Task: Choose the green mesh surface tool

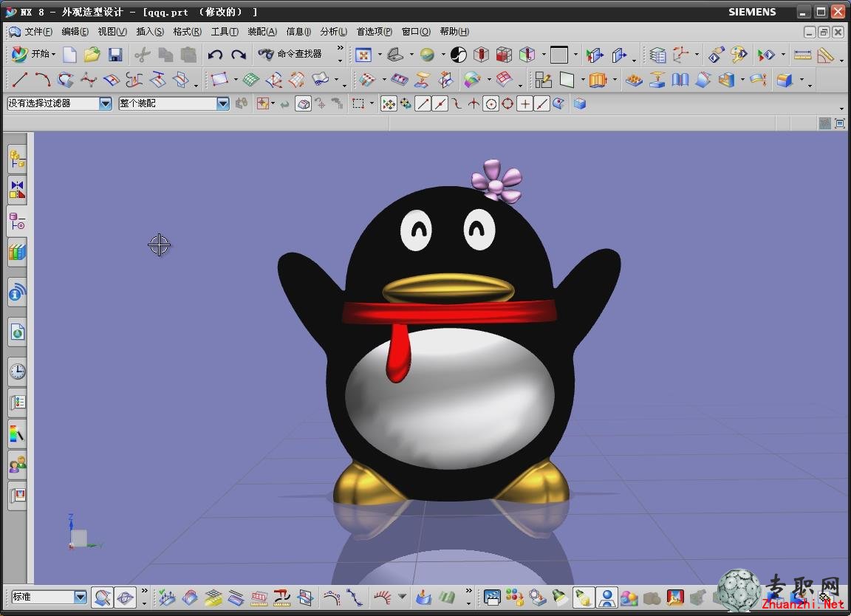Action: pyautogui.click(x=250, y=81)
